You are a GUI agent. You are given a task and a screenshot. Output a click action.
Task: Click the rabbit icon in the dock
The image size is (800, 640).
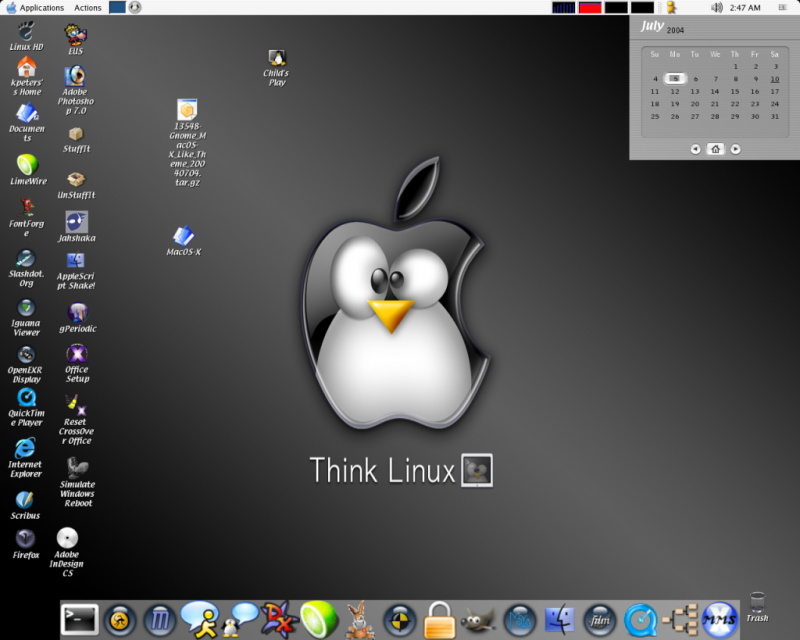click(359, 620)
